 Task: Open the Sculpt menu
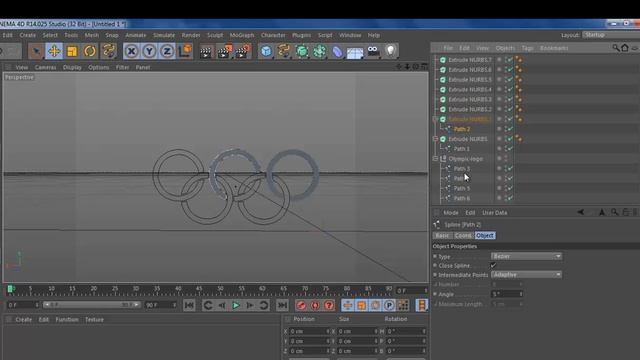coord(215,36)
